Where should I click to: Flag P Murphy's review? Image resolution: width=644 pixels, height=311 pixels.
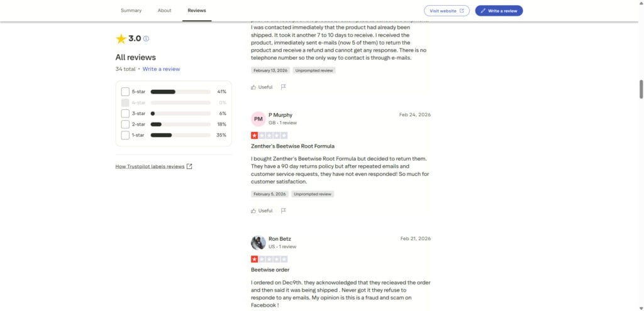(284, 210)
